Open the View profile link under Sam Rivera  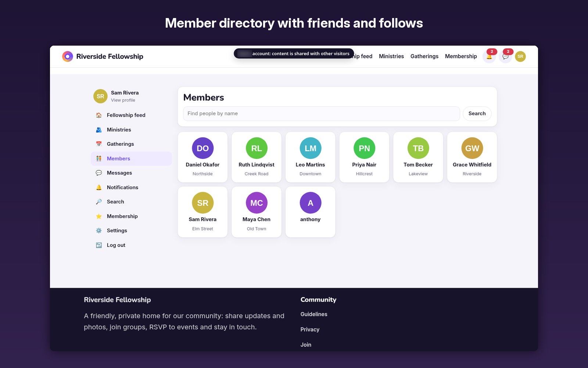[x=123, y=100]
